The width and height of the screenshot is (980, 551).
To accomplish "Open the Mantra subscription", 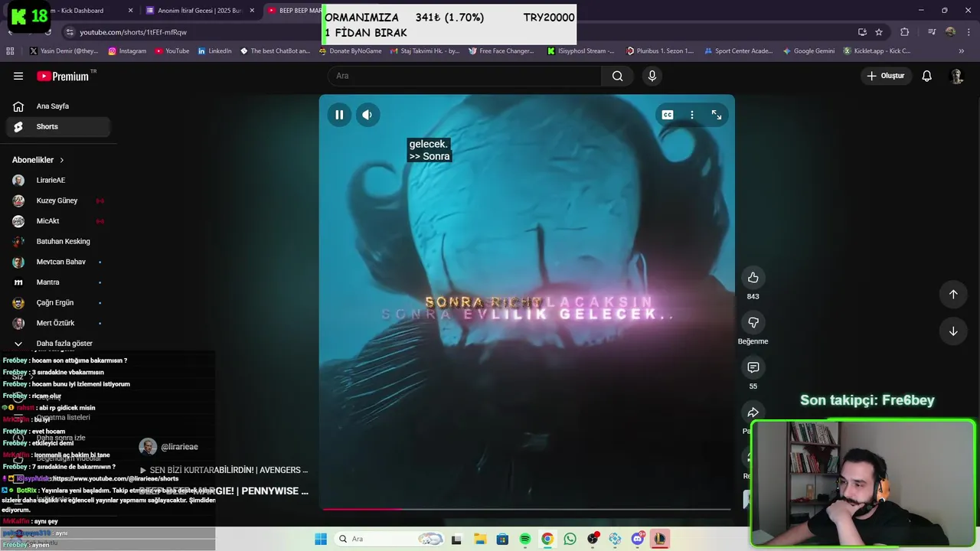I will 58,282.
